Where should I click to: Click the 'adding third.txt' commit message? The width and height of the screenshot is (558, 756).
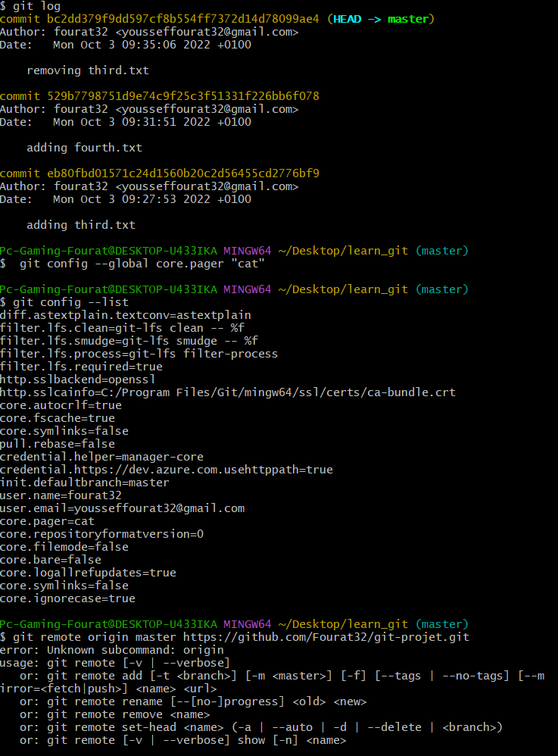(x=81, y=225)
